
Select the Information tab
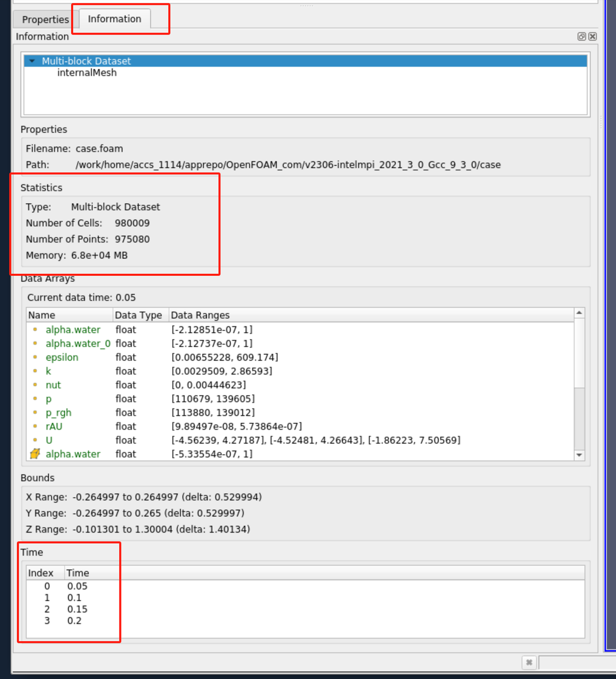(x=114, y=19)
